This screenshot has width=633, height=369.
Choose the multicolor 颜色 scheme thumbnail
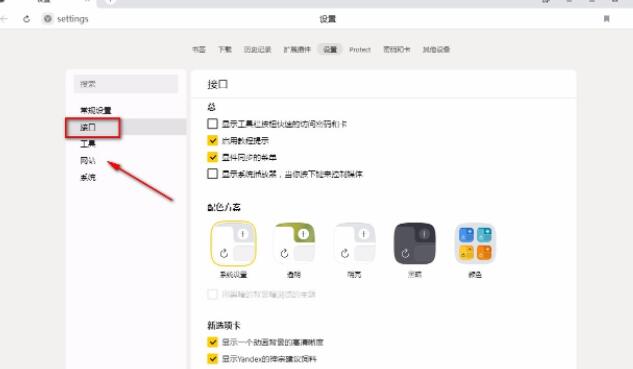tap(475, 243)
